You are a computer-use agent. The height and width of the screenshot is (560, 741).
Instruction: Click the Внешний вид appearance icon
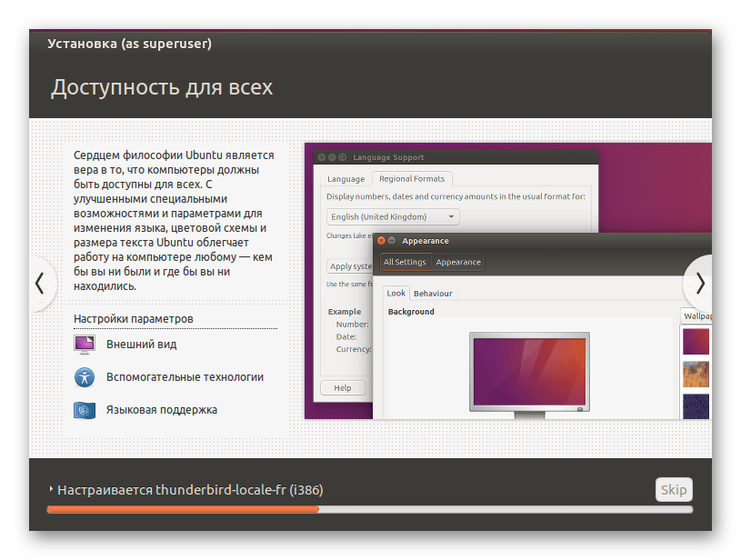(85, 345)
